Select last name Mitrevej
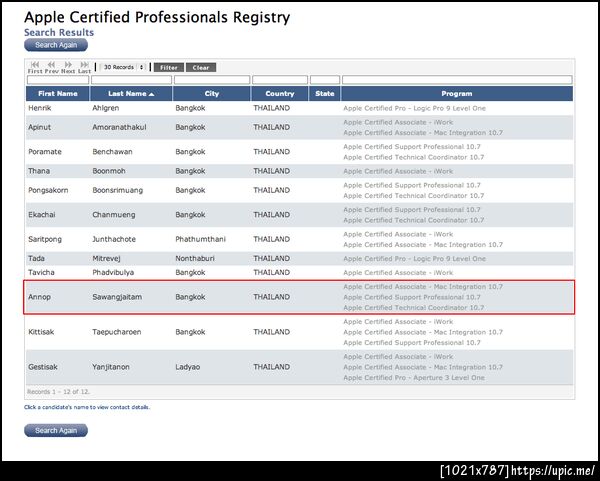The width and height of the screenshot is (600, 481). (x=106, y=259)
